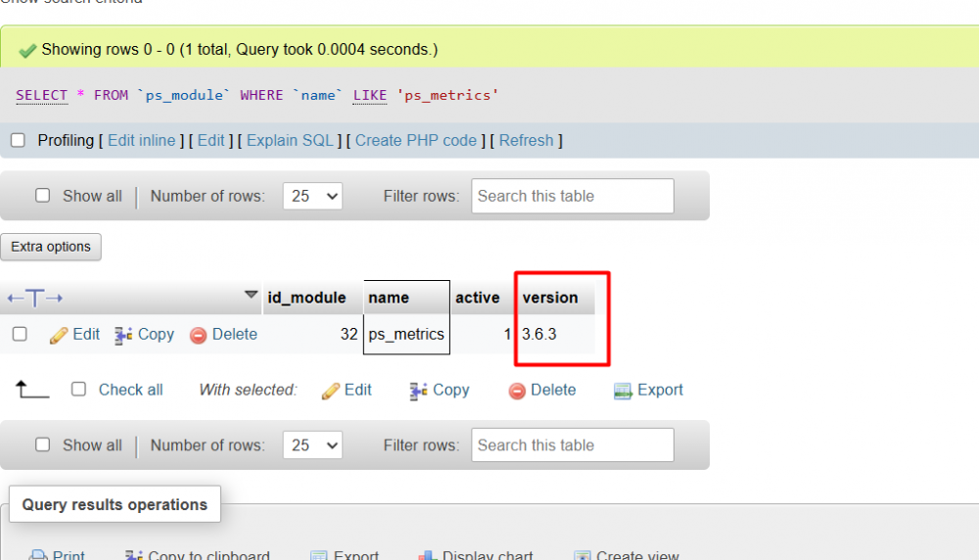Click the Extra options button
The width and height of the screenshot is (979, 560).
point(51,247)
